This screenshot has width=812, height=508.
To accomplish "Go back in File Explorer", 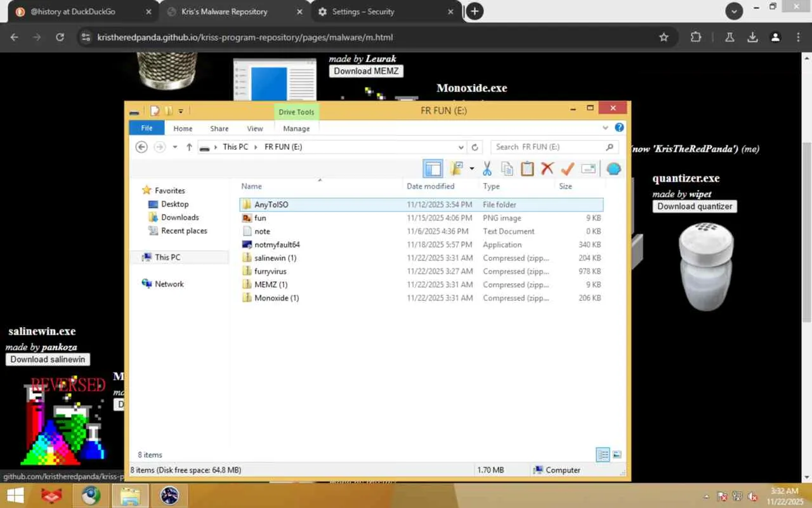I will point(141,147).
